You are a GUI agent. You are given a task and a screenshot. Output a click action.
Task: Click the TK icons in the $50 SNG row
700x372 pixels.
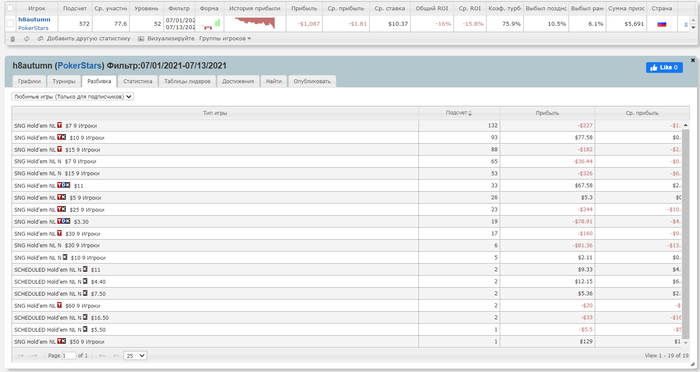pyautogui.click(x=62, y=341)
